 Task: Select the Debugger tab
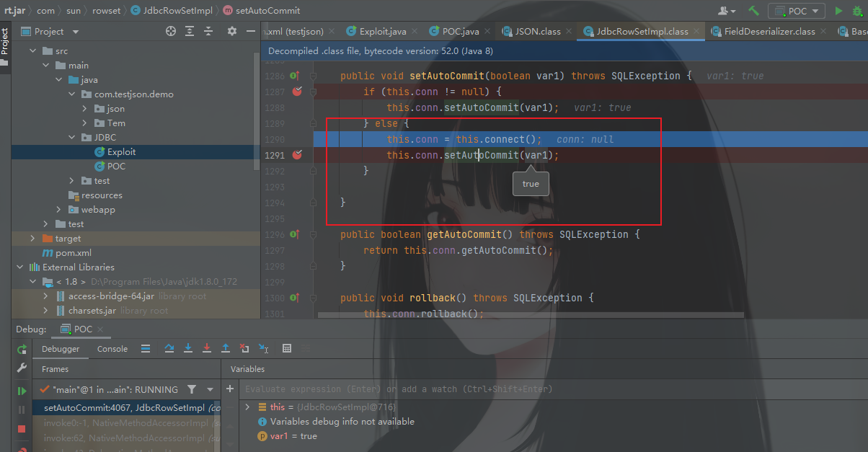61,349
